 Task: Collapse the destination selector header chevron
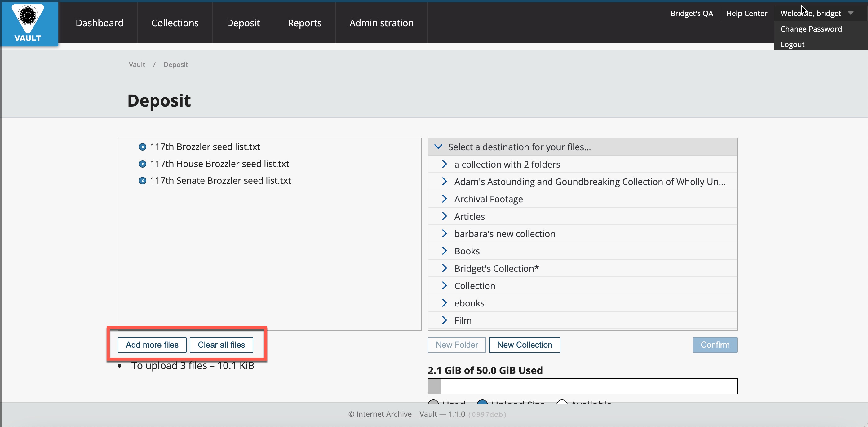point(438,147)
